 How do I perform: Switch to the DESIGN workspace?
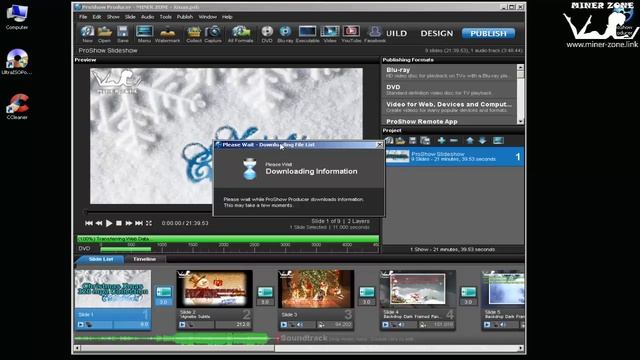coord(437,33)
